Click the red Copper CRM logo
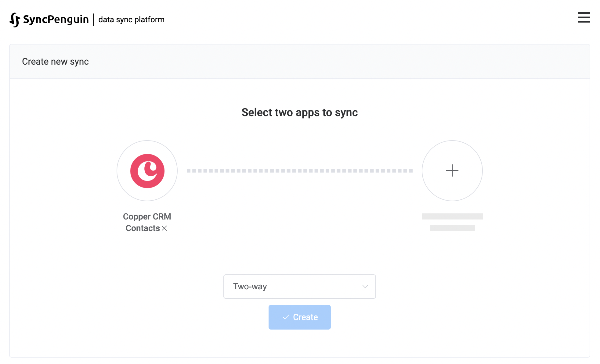Screen dimensions: 600x364 coord(147,171)
